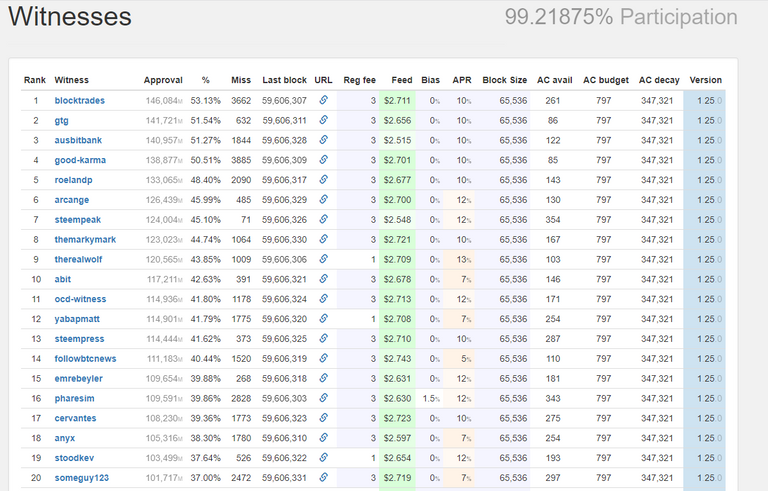The image size is (768, 491).
Task: Open the URL link icon for followbtcnews
Action: click(323, 358)
